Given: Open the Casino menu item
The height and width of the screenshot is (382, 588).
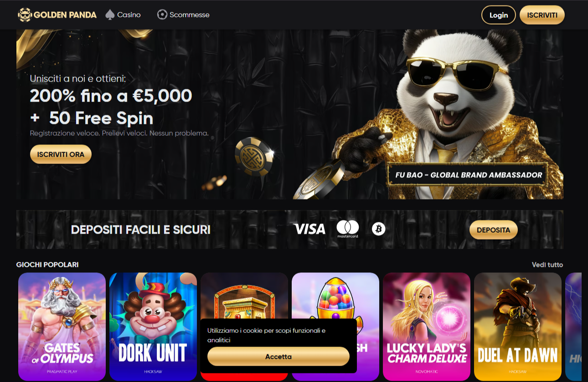Looking at the screenshot, I should [123, 15].
